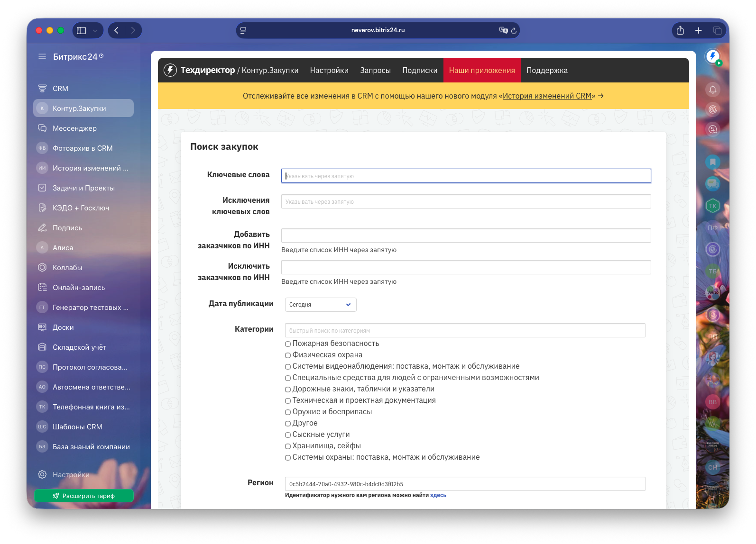756x544 pixels.
Task: Click the lightning profile avatar
Action: click(712, 57)
